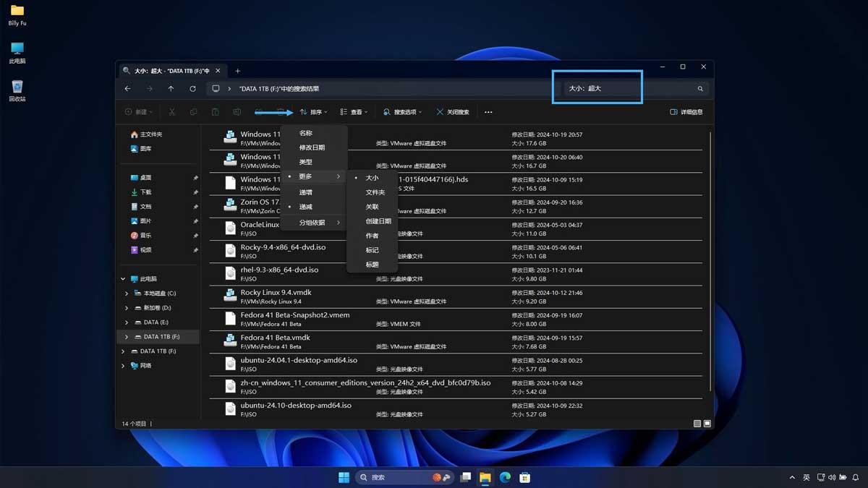This screenshot has width=868, height=488.
Task: Open the 详细信息 details pane
Action: [686, 112]
